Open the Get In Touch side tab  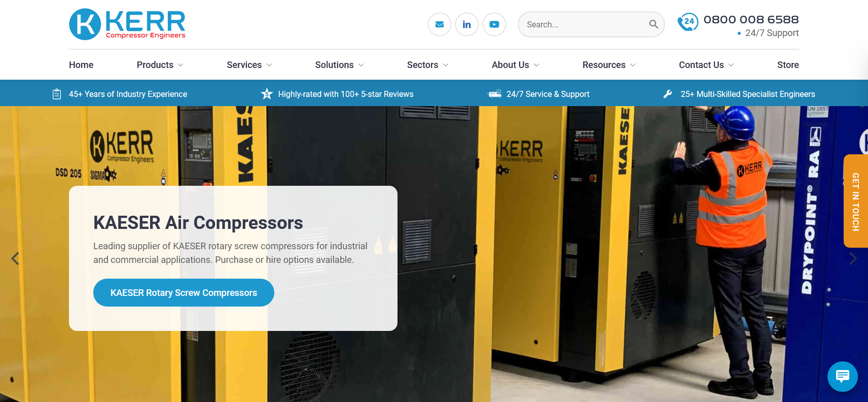856,201
